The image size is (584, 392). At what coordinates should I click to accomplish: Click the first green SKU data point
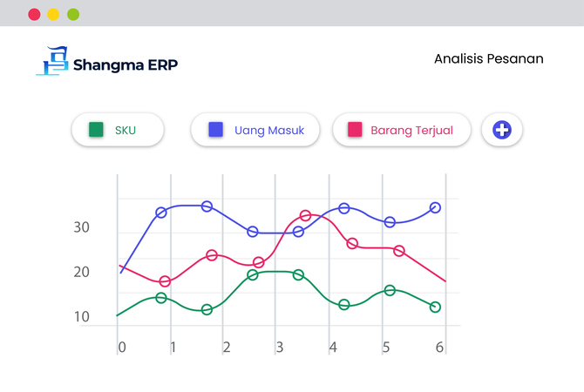tap(161, 298)
